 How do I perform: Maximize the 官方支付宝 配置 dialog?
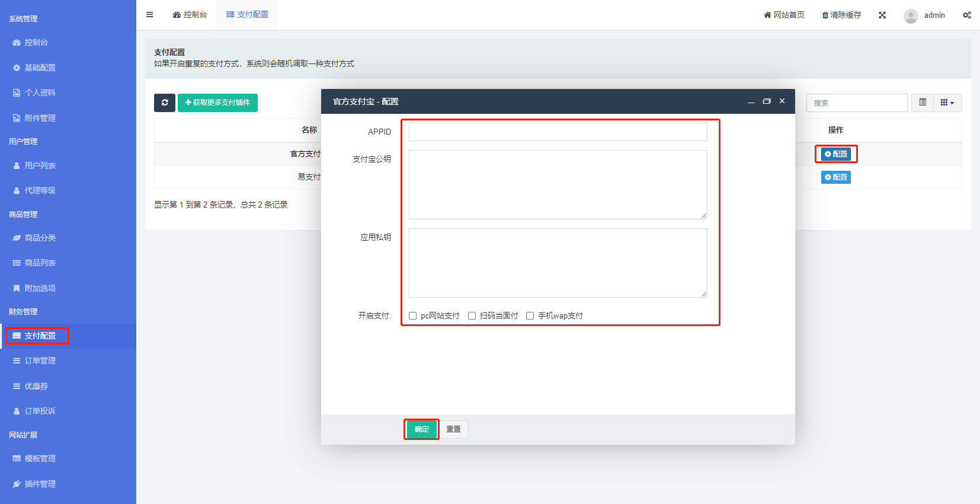(767, 101)
